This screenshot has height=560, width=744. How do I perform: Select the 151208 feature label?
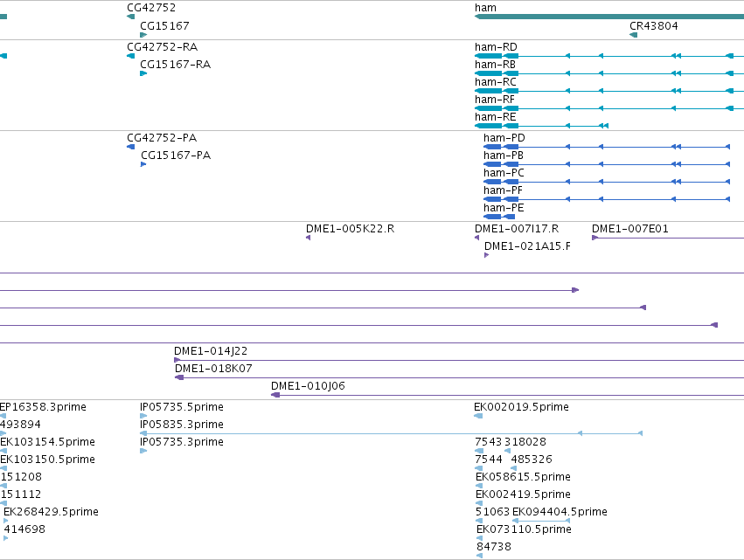21,477
